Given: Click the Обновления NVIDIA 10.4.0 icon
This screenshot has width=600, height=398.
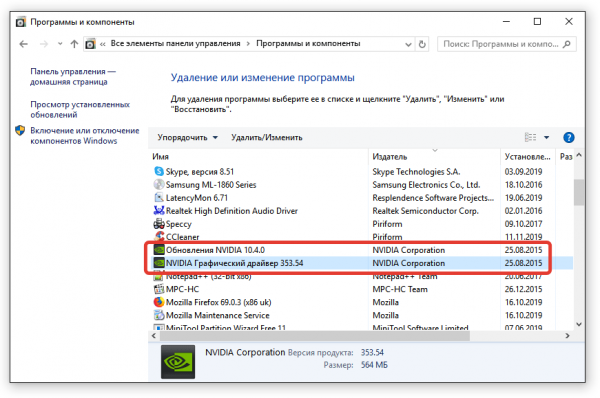Looking at the screenshot, I should pyautogui.click(x=159, y=250).
